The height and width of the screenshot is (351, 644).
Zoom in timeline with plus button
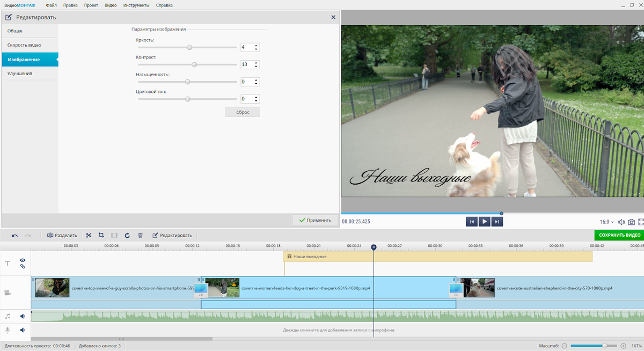tap(624, 346)
